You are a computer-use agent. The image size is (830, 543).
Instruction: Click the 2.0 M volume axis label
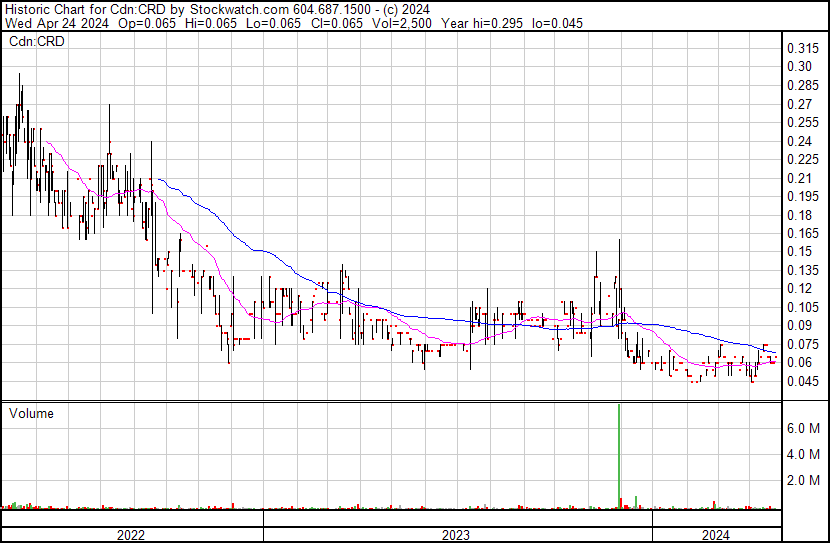805,481
